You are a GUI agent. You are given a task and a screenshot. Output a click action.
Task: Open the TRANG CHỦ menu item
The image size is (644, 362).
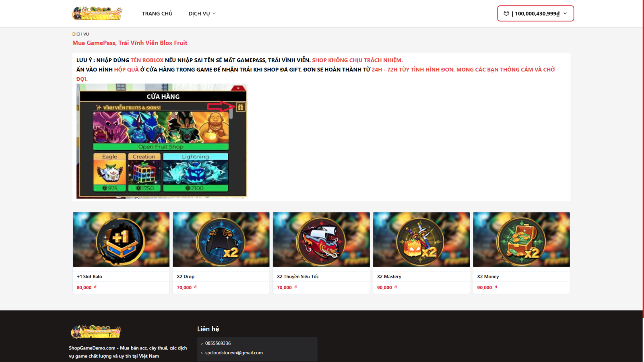[x=157, y=14]
